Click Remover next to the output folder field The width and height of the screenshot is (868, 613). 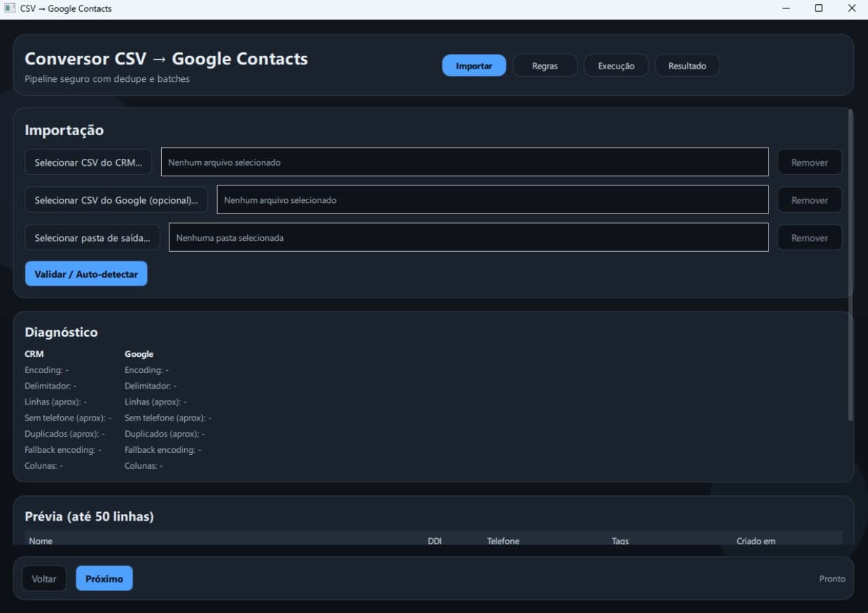809,237
